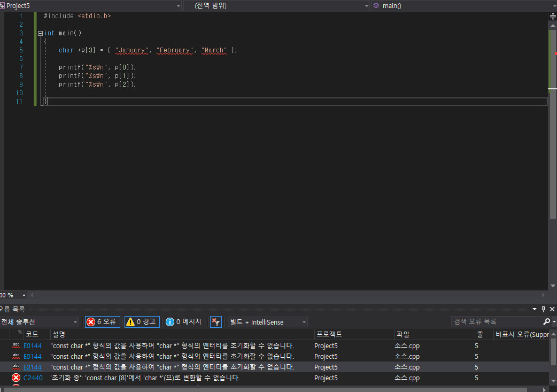Screen dimensions: 557x392
Task: Open the 전체 솔루션 scope dropdown
Action: [x=39, y=322]
